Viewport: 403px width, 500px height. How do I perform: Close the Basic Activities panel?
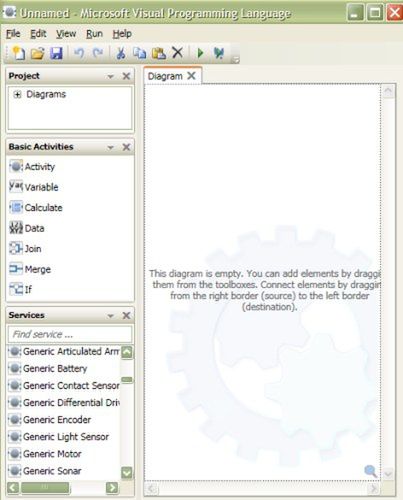tap(126, 147)
